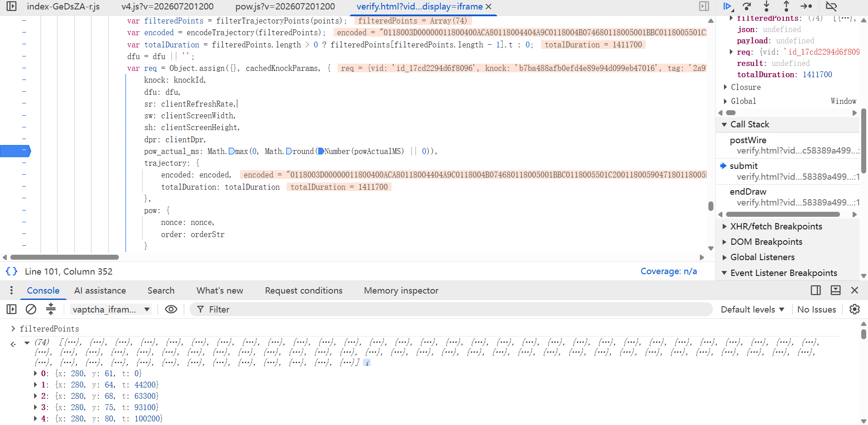Click the Math.max inline step marker
868x425 pixels.
pos(232,151)
